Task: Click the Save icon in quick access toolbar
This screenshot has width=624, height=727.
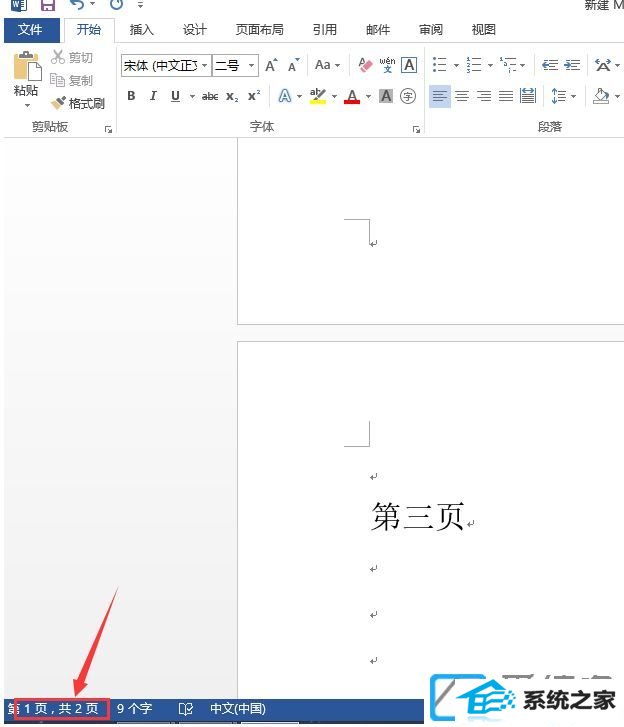Action: pos(48,5)
